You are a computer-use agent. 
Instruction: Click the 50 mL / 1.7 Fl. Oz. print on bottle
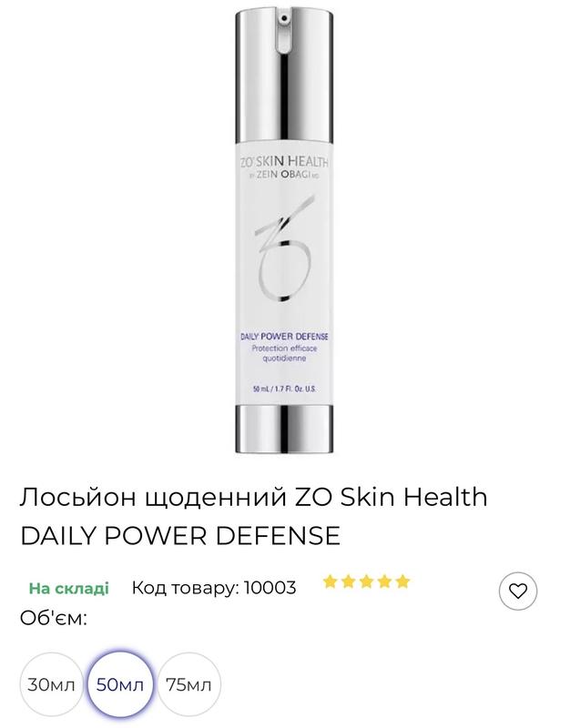pos(284,389)
